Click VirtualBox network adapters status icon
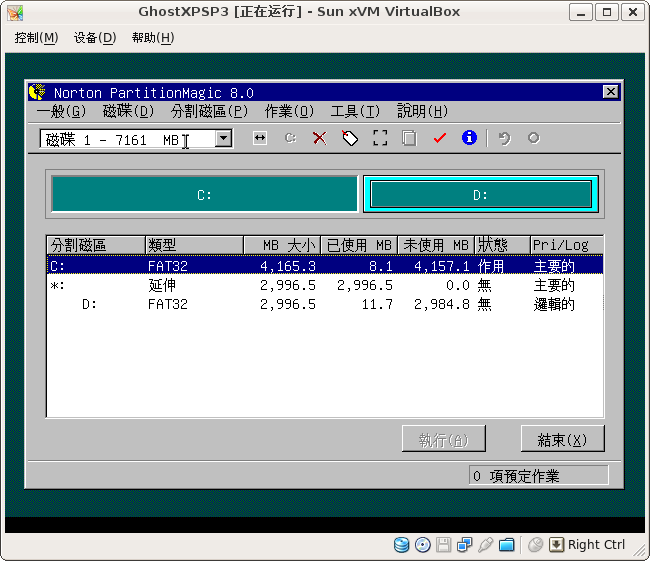650x561 pixels. [x=464, y=545]
